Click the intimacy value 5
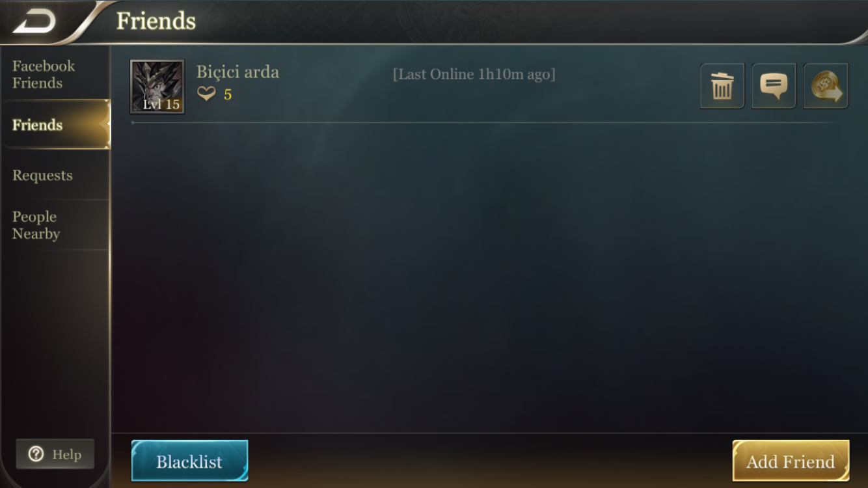 (228, 95)
